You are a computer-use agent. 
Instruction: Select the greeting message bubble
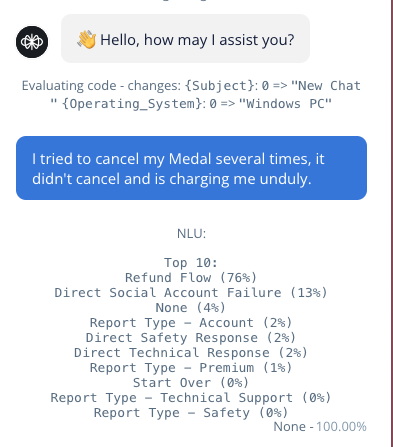pyautogui.click(x=185, y=39)
